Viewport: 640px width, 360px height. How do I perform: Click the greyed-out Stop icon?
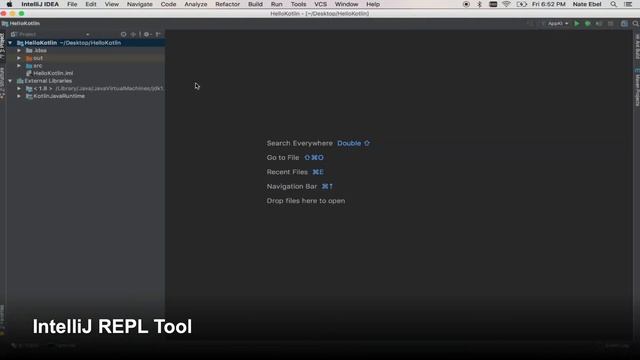click(x=611, y=24)
